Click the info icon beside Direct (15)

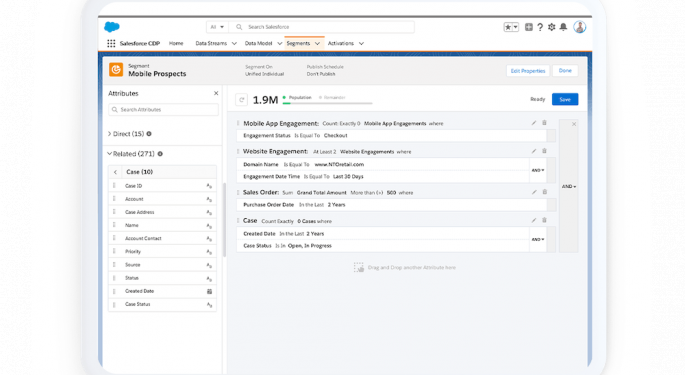click(x=149, y=134)
